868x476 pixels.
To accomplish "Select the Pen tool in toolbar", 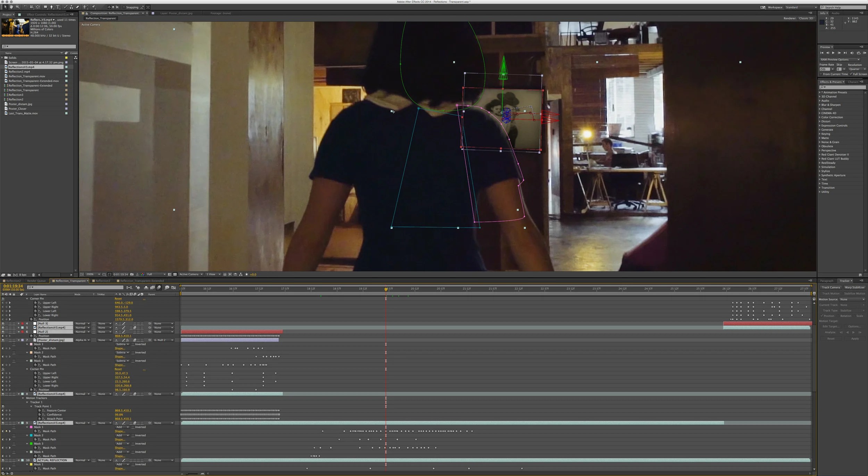I will point(51,7).
